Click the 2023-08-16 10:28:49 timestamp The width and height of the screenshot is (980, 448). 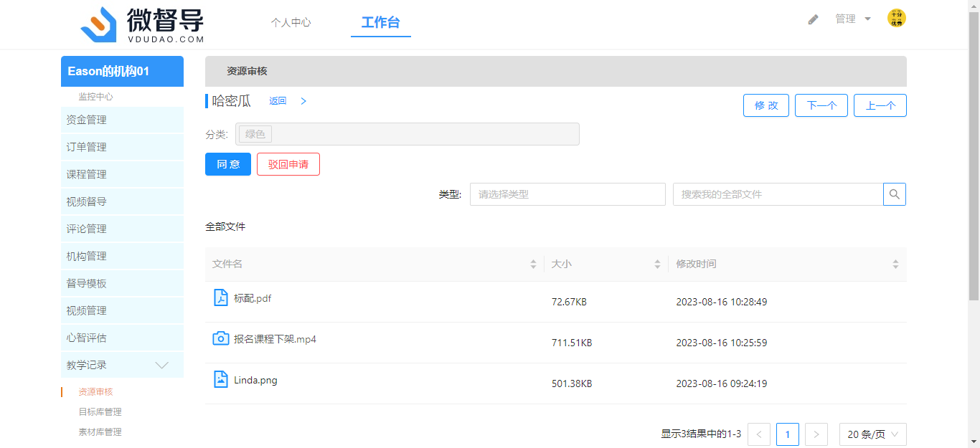(x=722, y=302)
